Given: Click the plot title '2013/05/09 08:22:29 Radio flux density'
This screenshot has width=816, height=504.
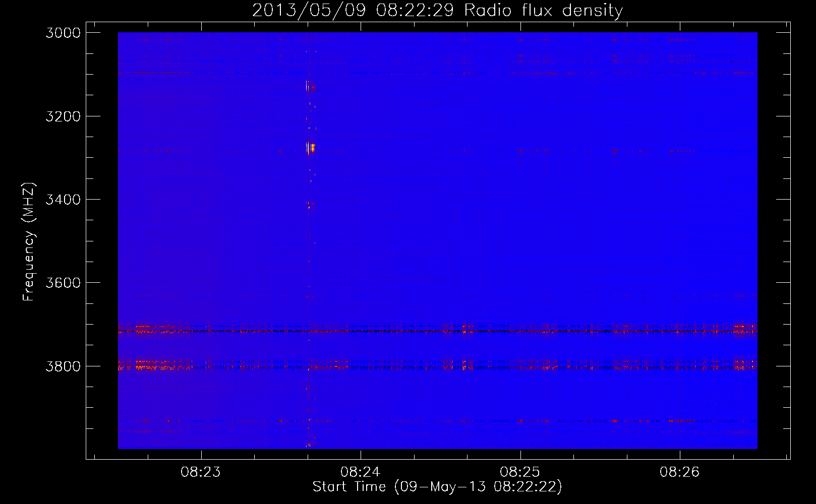Looking at the screenshot, I should (x=438, y=10).
